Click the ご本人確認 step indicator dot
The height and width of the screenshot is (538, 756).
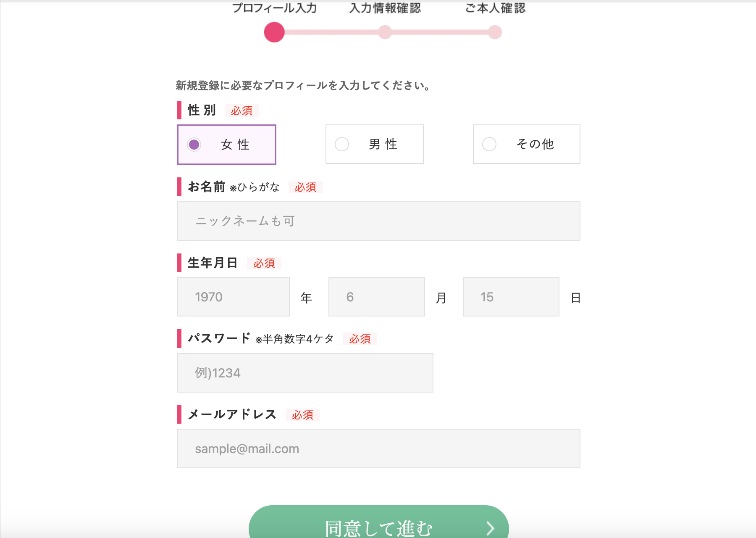click(495, 32)
